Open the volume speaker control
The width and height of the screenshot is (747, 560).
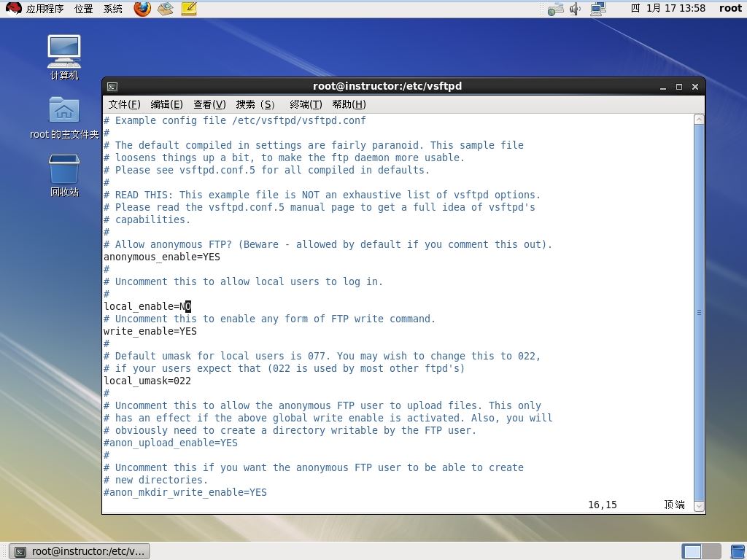(576, 9)
